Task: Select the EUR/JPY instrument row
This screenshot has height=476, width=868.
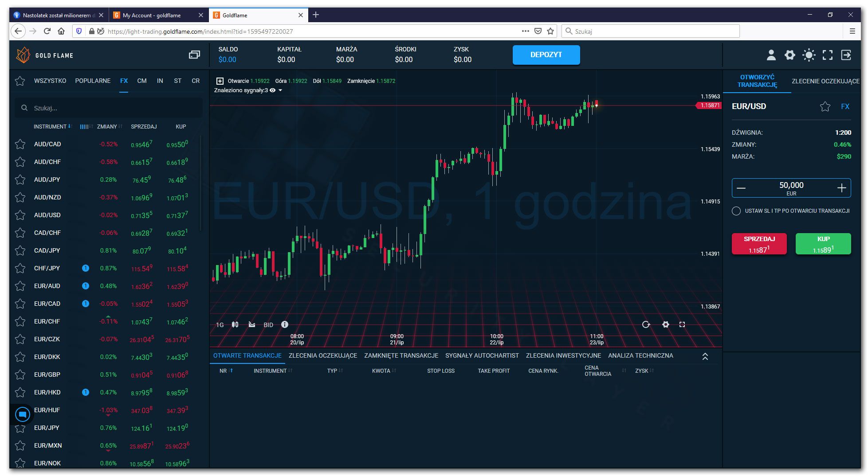Action: click(x=106, y=428)
